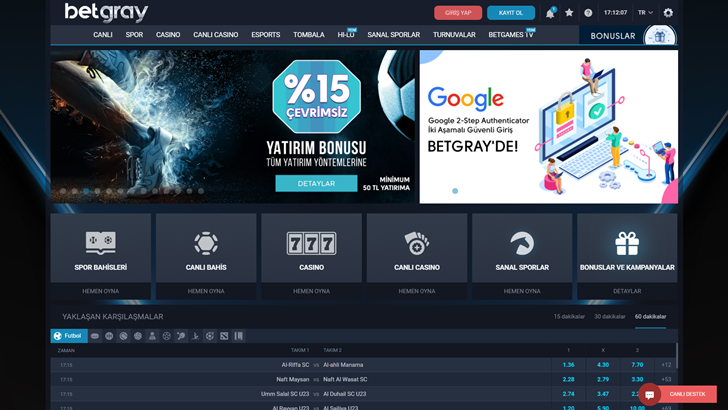Viewport: 728px width, 410px height.
Task: Open the TURNUVALAR menu item
Action: pos(454,35)
